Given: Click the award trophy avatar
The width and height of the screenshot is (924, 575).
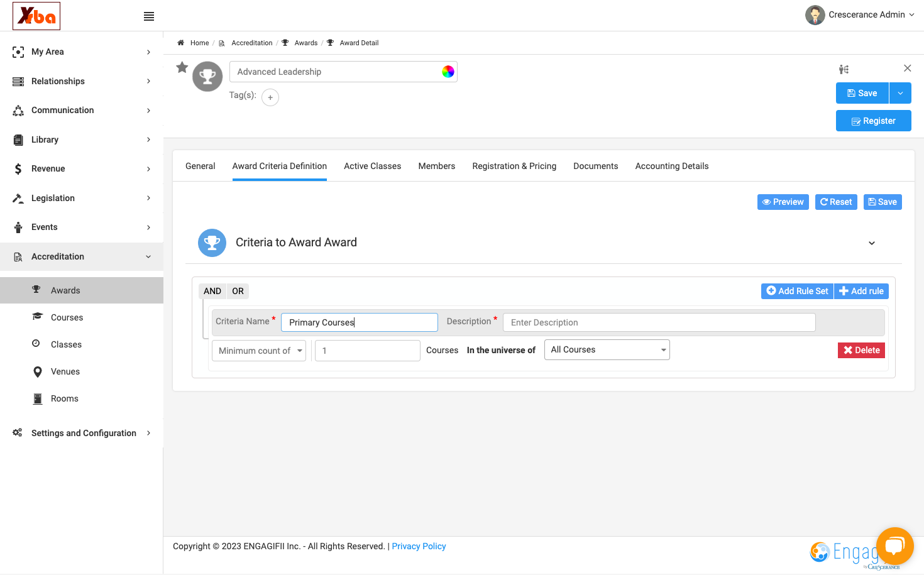Looking at the screenshot, I should coord(207,77).
